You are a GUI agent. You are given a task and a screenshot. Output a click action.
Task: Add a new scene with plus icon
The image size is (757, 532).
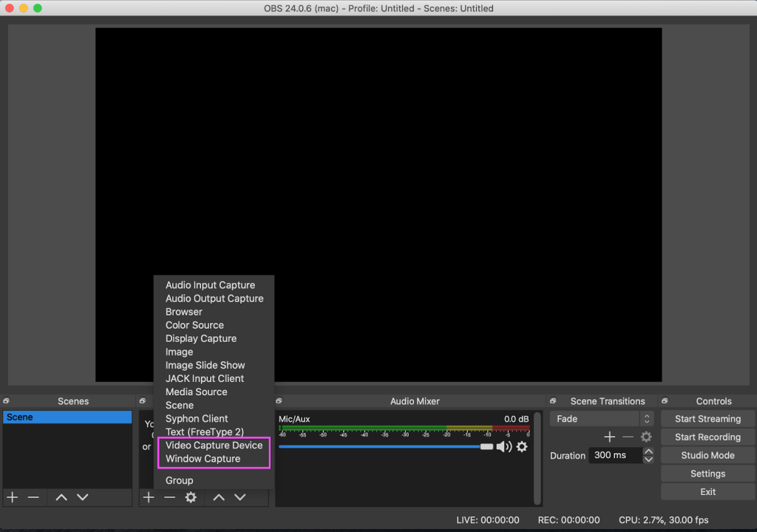pos(13,497)
